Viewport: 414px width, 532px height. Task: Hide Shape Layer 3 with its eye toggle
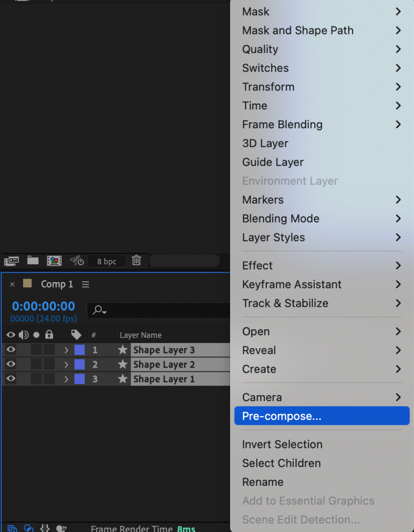(x=10, y=350)
